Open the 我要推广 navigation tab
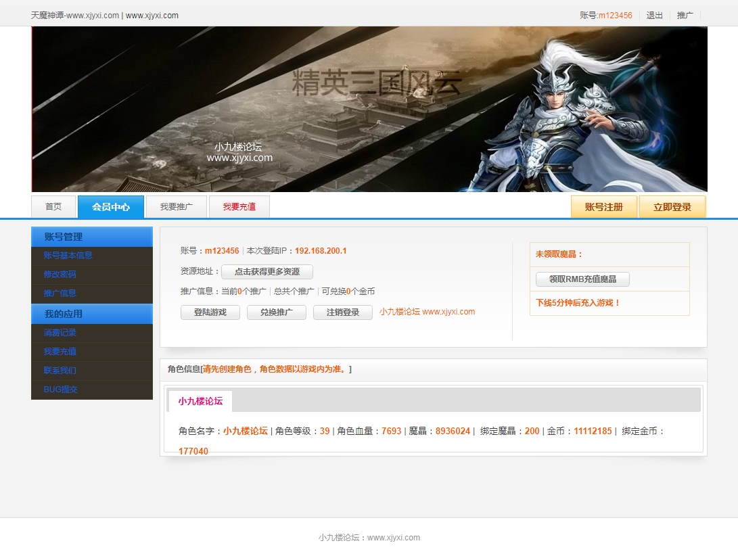The image size is (738, 560). (x=177, y=207)
